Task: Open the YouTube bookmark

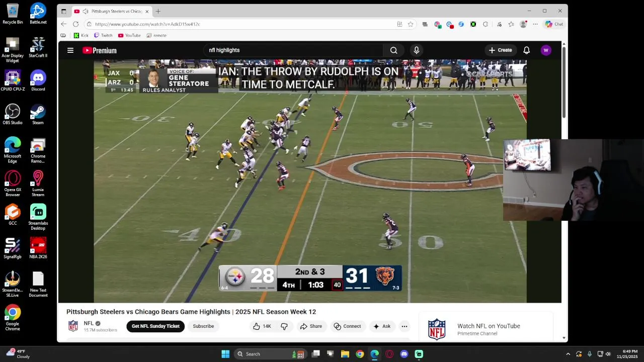Action: tap(129, 35)
